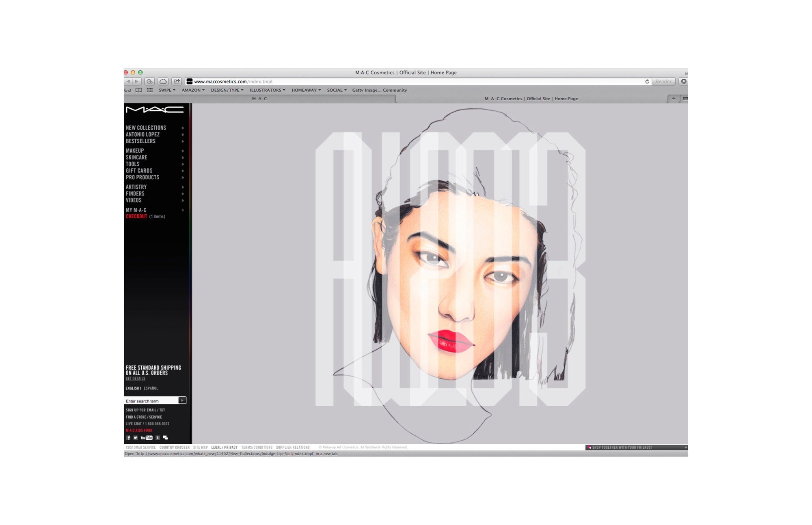Open Top Sites grid icon

(x=150, y=90)
